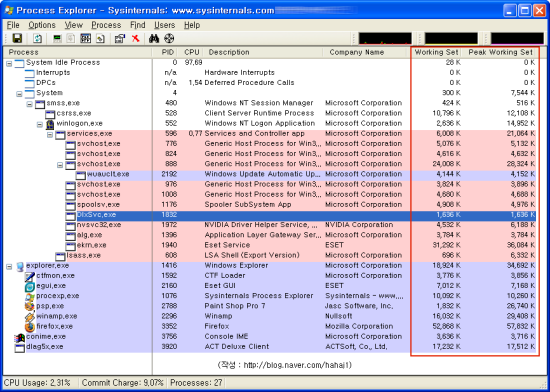
Task: Click the egui.exe Eset icon
Action: pos(30,287)
